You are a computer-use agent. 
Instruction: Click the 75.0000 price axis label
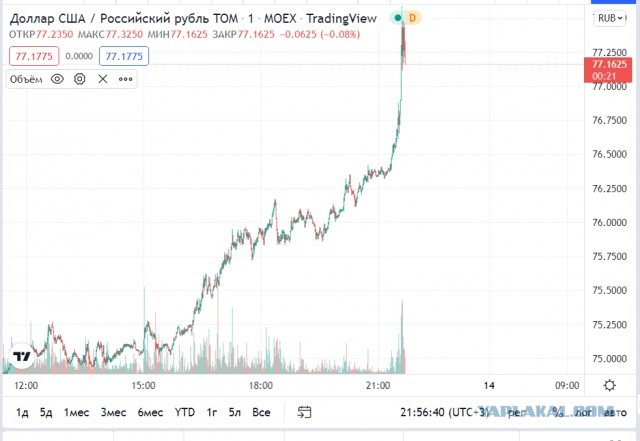(x=609, y=359)
